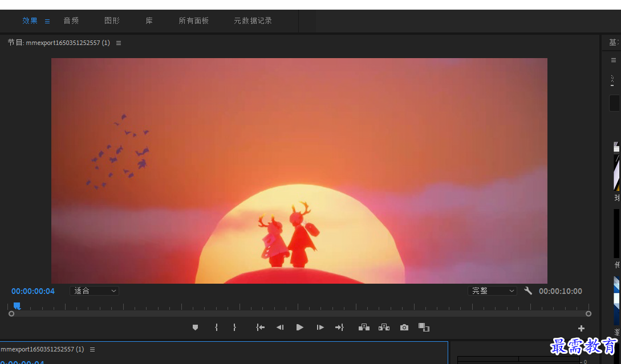Open the button editor plus icon

(581, 328)
